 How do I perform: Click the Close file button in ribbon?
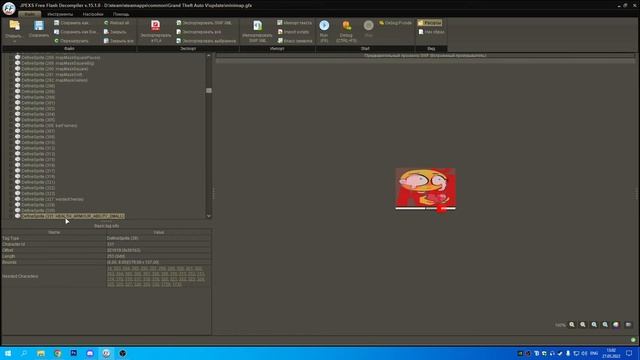[x=115, y=32]
